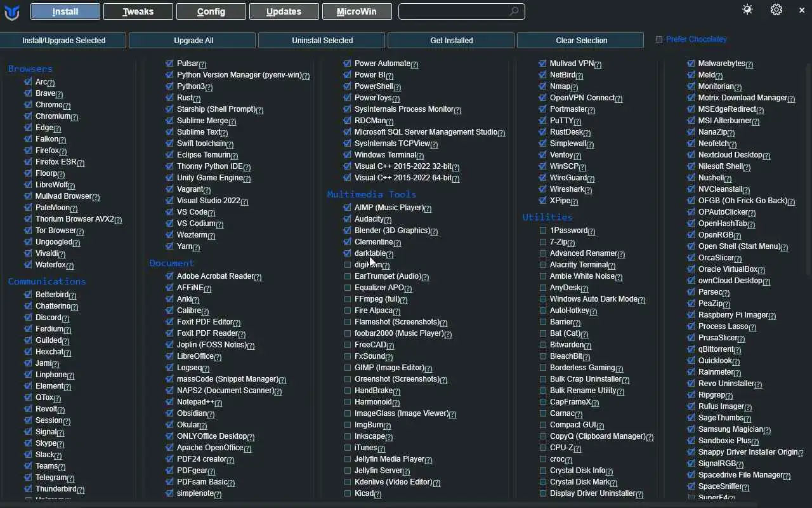Click the MSI Afterburner label

click(725, 121)
